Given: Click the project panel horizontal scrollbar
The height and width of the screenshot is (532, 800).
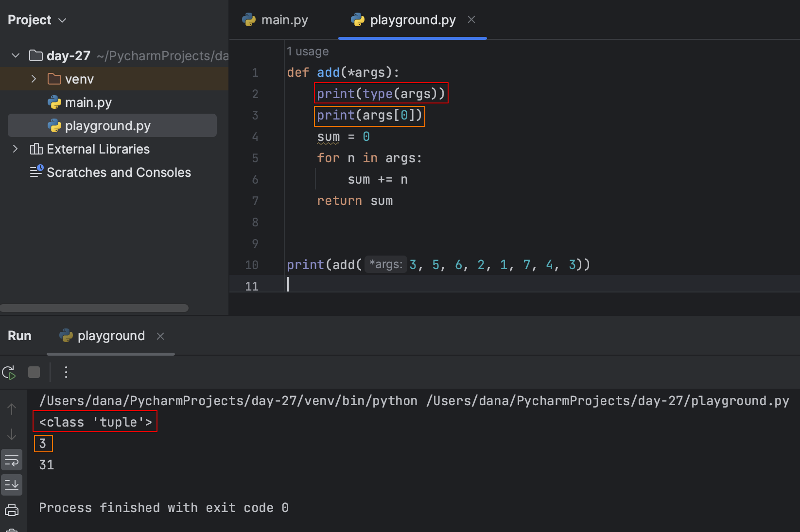Looking at the screenshot, I should click(x=94, y=308).
